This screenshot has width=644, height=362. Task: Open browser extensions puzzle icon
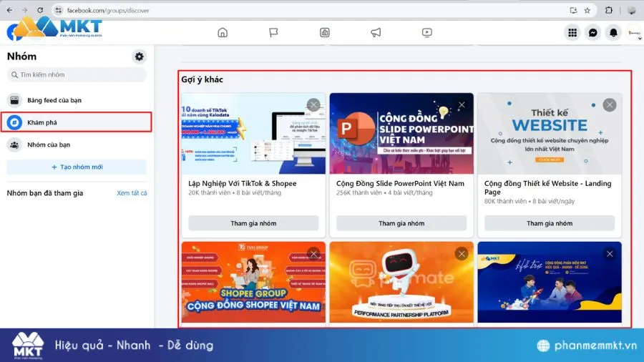click(x=609, y=10)
